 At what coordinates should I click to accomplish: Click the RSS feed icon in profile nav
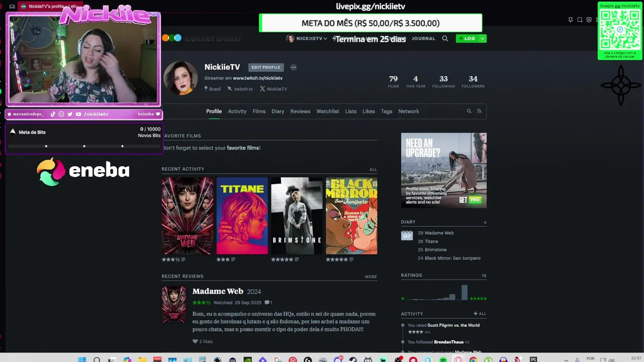pyautogui.click(x=479, y=111)
